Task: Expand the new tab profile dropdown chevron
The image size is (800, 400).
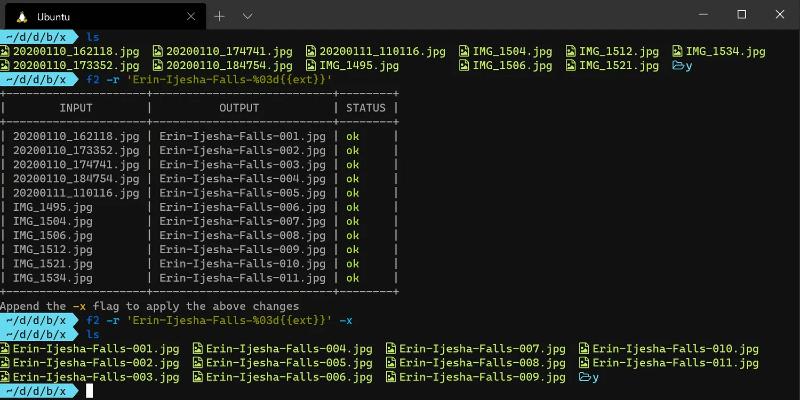Action: click(248, 16)
